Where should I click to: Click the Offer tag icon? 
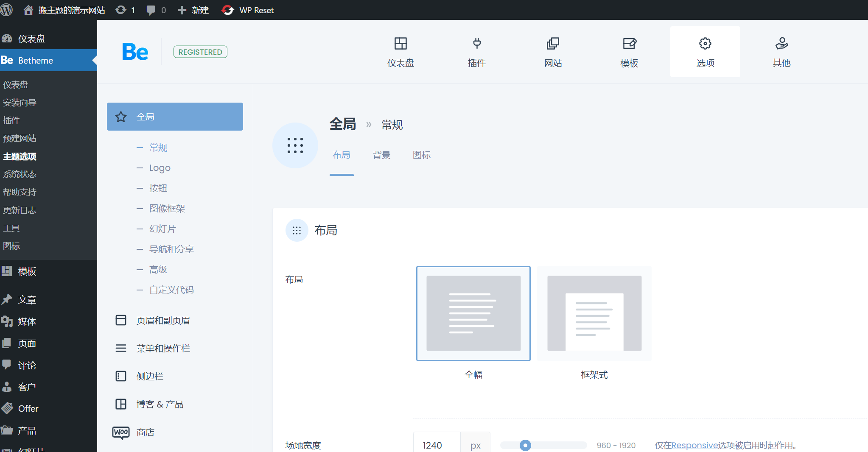[7, 408]
